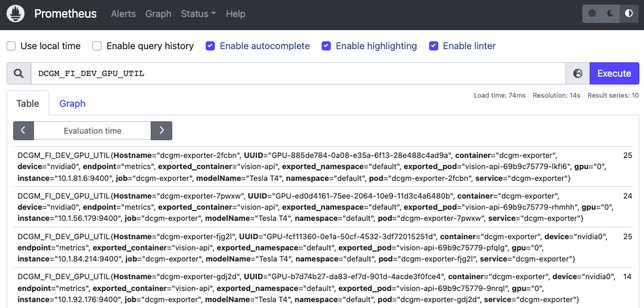Disable the Enable linter checkbox
Image resolution: width=644 pixels, height=308 pixels.
point(433,46)
